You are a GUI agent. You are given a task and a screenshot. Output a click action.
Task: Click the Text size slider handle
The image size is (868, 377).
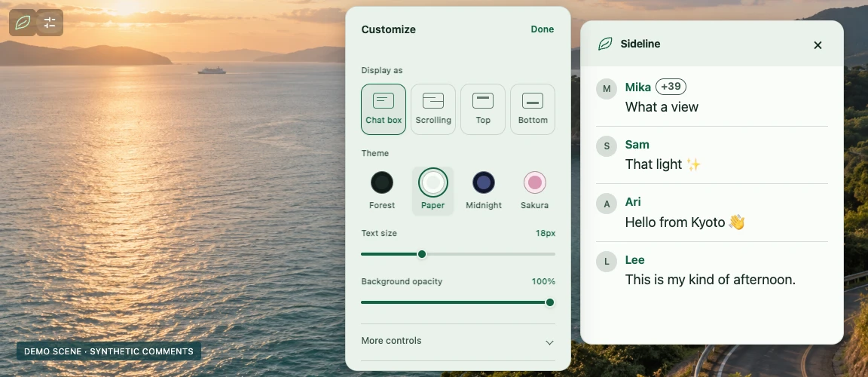(422, 254)
